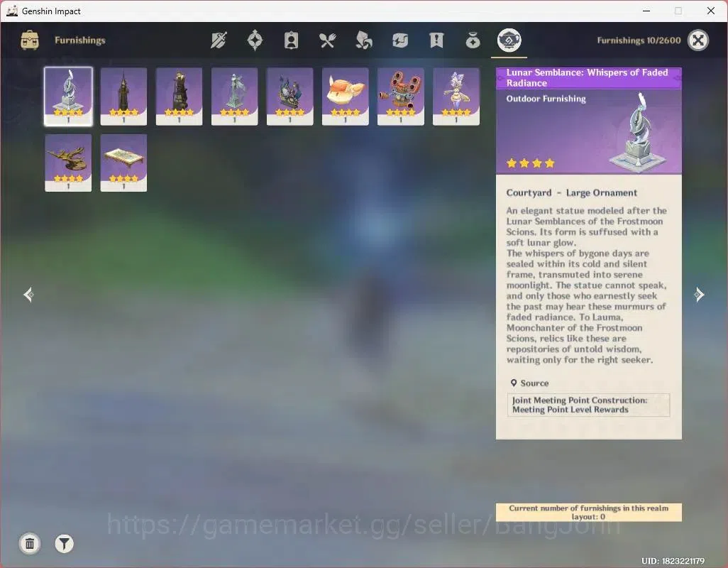
Task: Click the Outdoor Furnishing label
Action: click(546, 99)
